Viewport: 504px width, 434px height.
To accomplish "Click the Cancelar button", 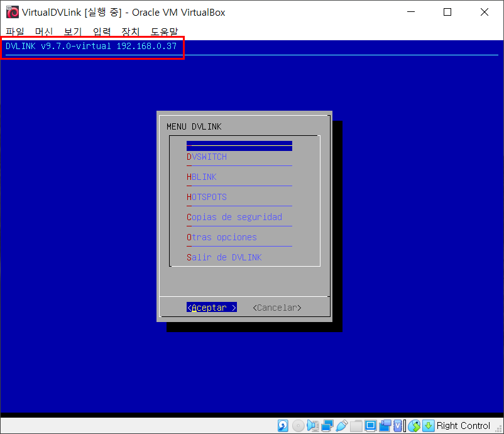I will (277, 308).
